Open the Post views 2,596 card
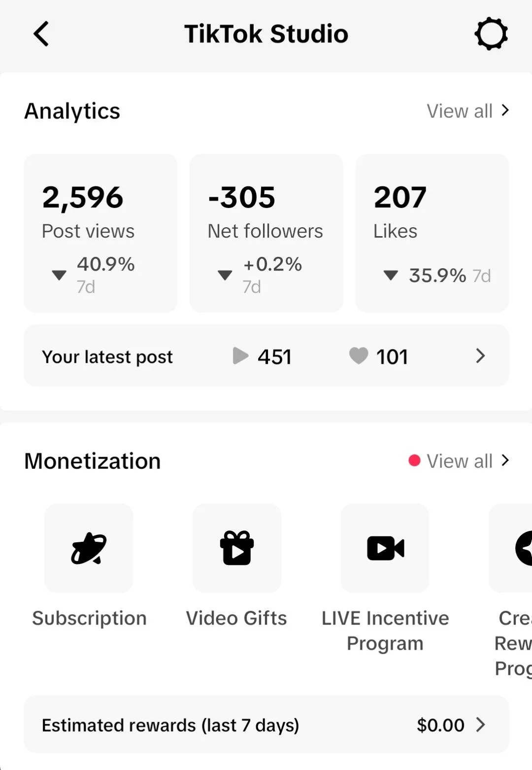This screenshot has height=770, width=532. pos(100,233)
